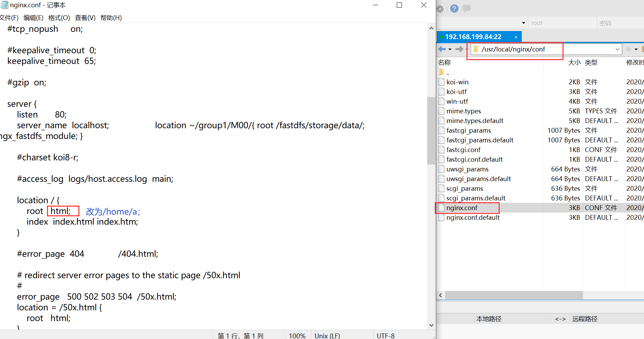Click the 'html;' value after root
The image size is (644, 339).
click(60, 211)
